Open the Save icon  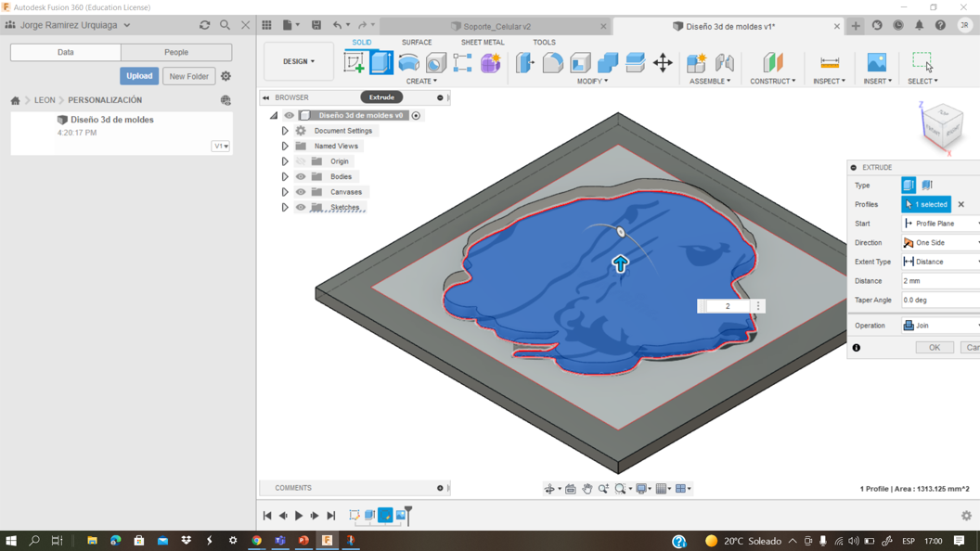pyautogui.click(x=316, y=25)
